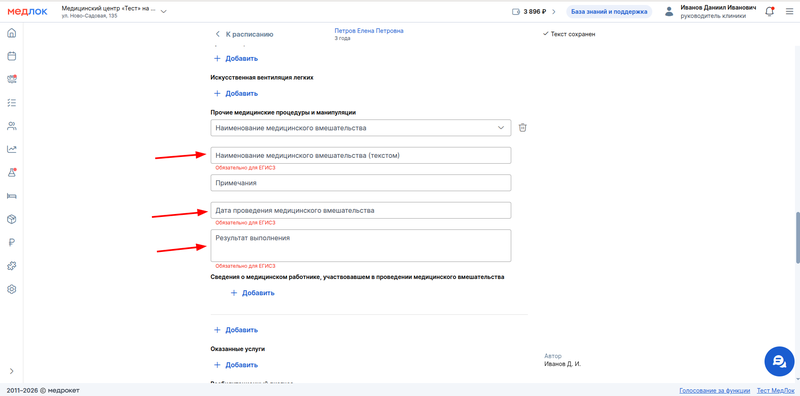Open the analytics chart sidebar icon
The width and height of the screenshot is (800, 396).
(x=11, y=150)
